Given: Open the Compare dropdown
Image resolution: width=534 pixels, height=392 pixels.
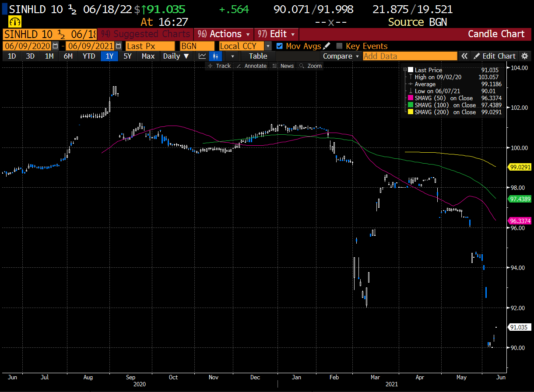Looking at the screenshot, I should (341, 56).
